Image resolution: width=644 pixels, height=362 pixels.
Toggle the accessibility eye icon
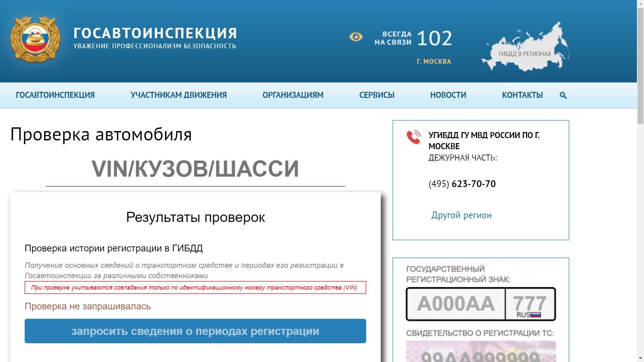click(x=356, y=37)
